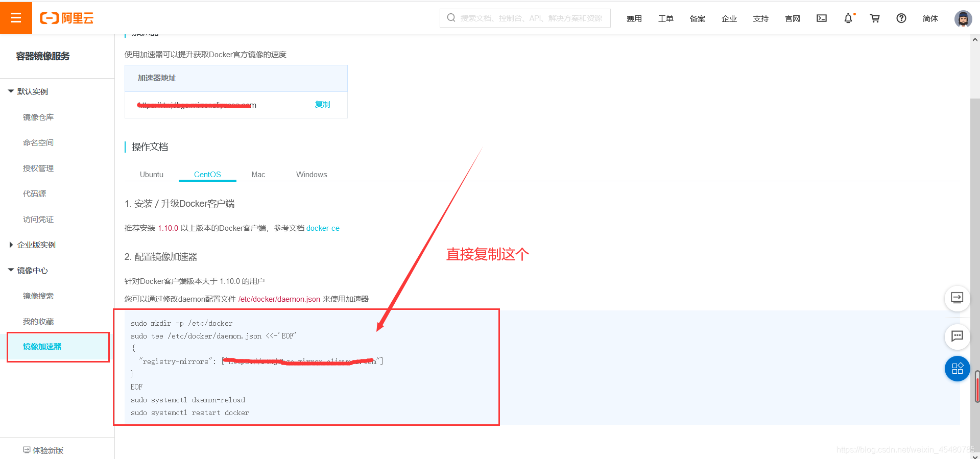Open the docker-ce documentation link

(x=323, y=228)
